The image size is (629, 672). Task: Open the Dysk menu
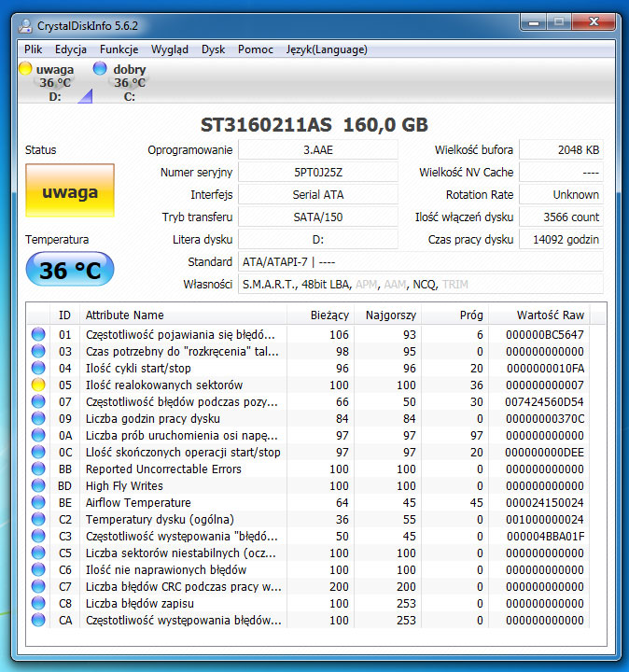pos(213,49)
